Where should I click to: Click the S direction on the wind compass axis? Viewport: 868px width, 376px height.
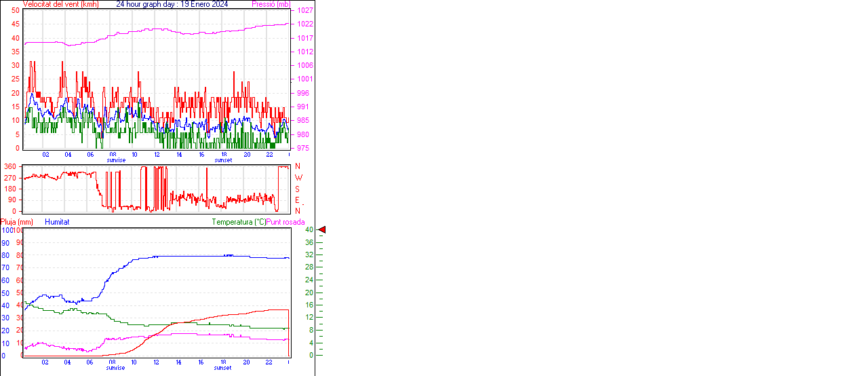pos(297,189)
